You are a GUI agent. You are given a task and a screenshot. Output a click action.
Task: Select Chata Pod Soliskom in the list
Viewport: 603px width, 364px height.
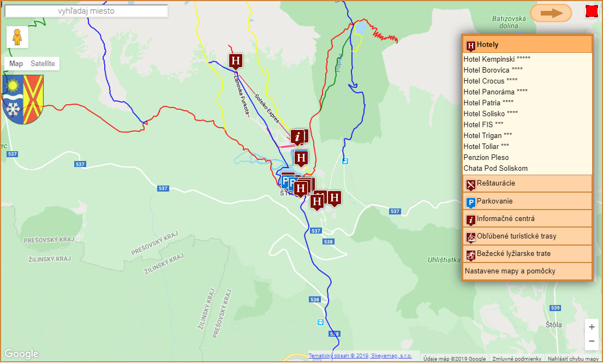pyautogui.click(x=495, y=168)
